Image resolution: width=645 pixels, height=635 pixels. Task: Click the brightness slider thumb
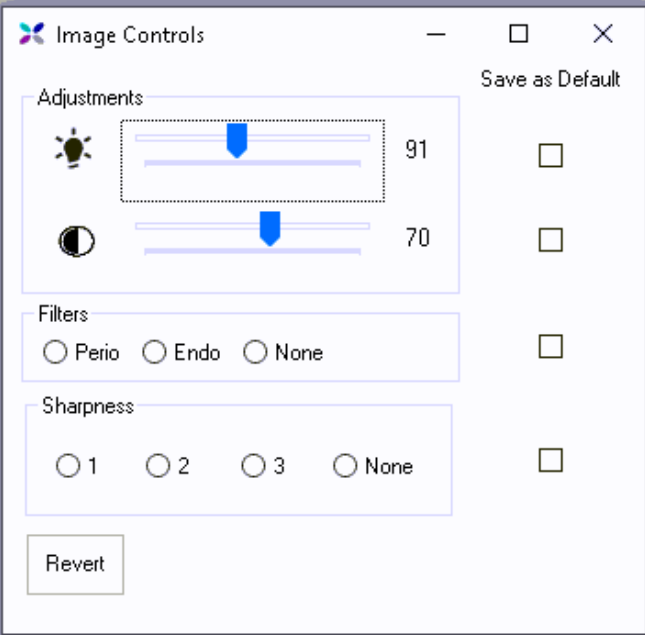click(237, 140)
